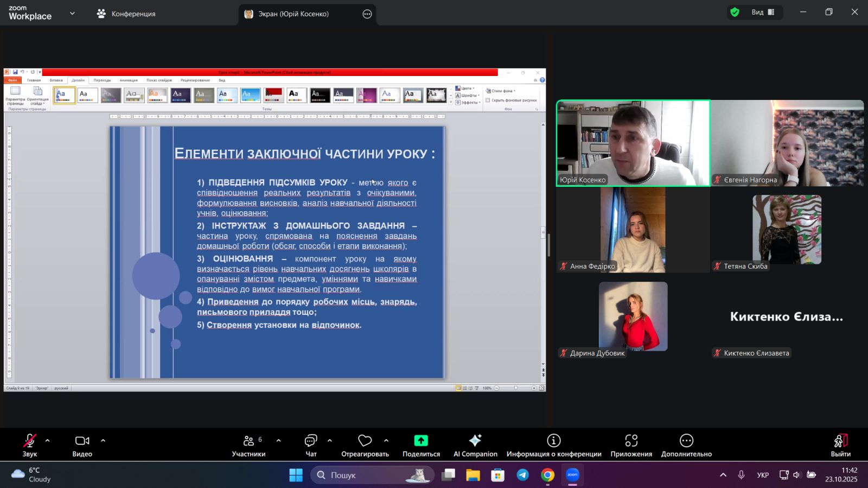
Task: Click the Дополнительно more options icon
Action: pyautogui.click(x=686, y=440)
